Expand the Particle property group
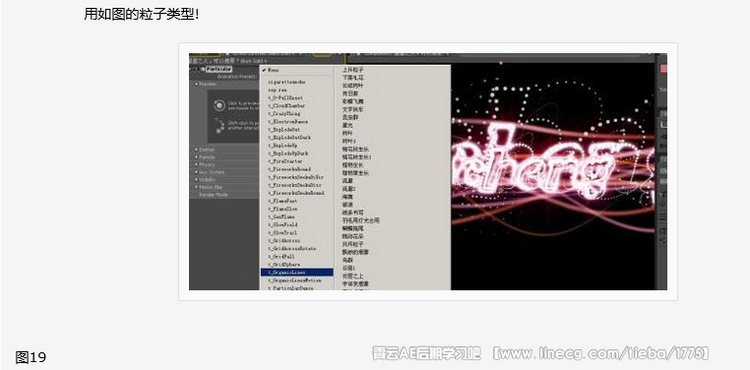Viewport: 750px width, 370px height. 196,157
